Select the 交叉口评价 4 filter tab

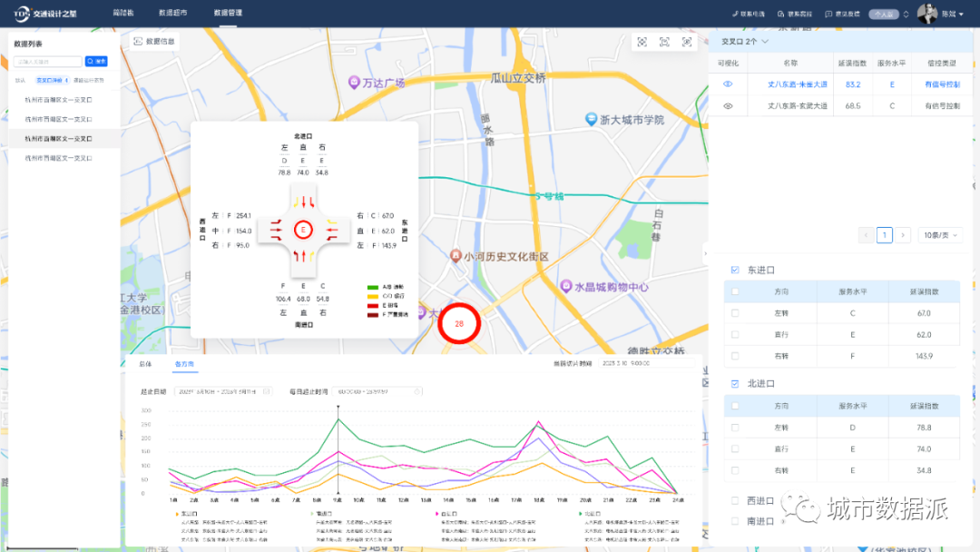click(x=52, y=80)
